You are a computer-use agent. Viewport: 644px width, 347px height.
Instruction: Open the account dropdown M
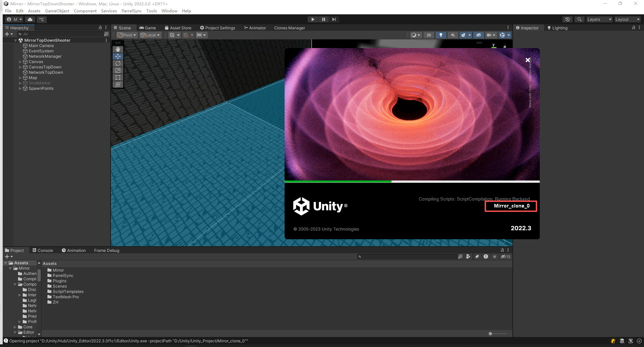[x=15, y=19]
